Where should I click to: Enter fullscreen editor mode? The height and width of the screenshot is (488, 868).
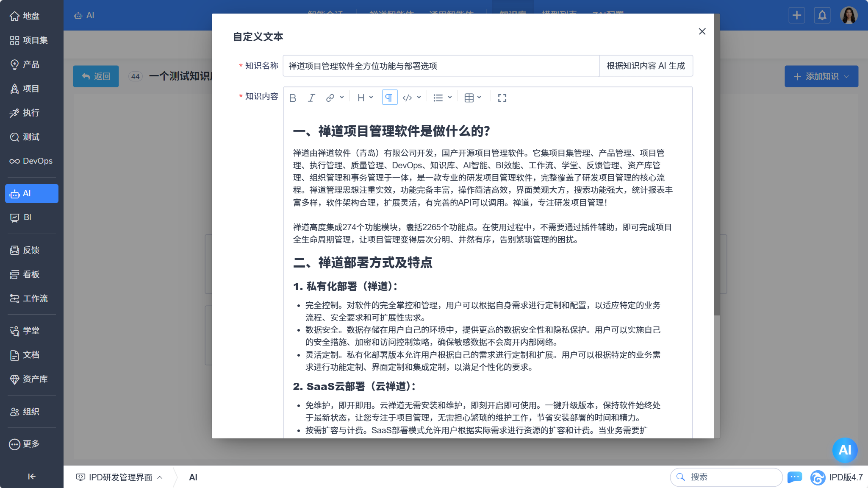click(x=502, y=98)
